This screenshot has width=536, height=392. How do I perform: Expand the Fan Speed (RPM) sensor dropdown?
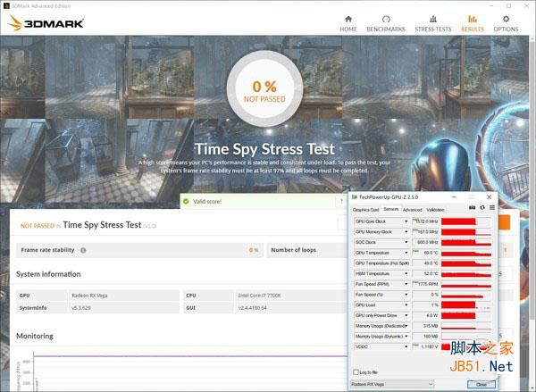tap(406, 284)
